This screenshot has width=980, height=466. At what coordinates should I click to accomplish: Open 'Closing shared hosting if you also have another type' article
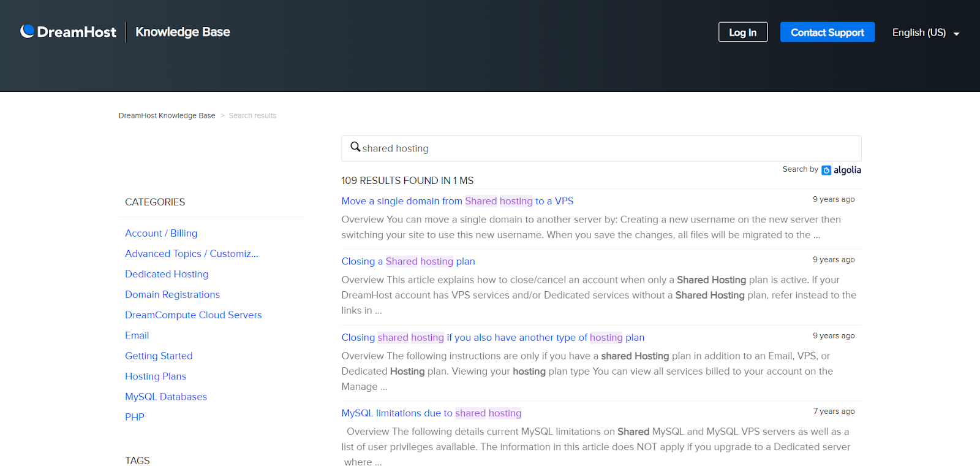493,337
